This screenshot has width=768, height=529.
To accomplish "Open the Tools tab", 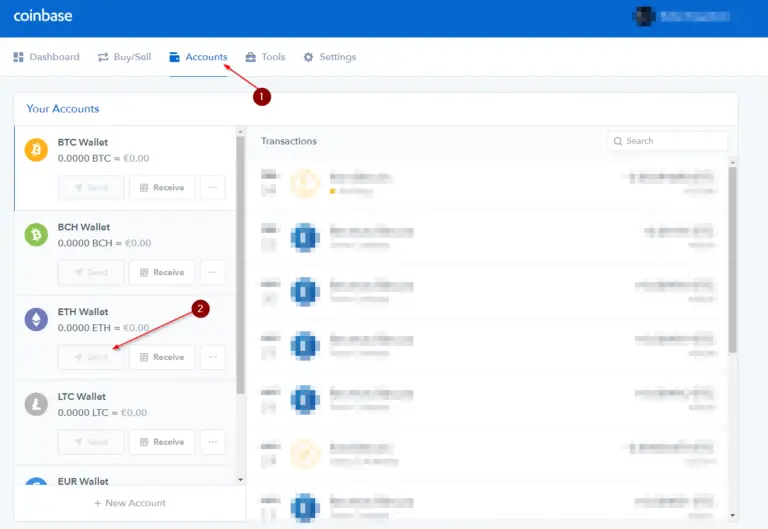I will coord(265,57).
